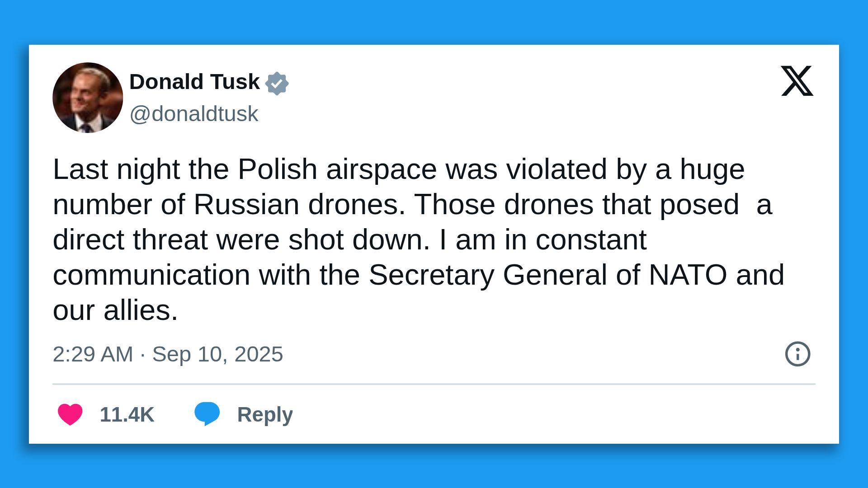
Task: Click the X logo icon
Action: click(797, 81)
